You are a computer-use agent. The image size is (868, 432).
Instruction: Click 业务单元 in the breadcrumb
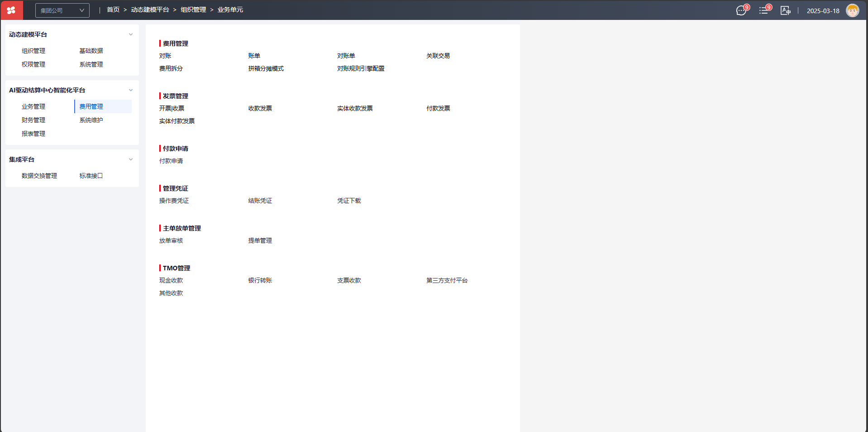point(230,10)
